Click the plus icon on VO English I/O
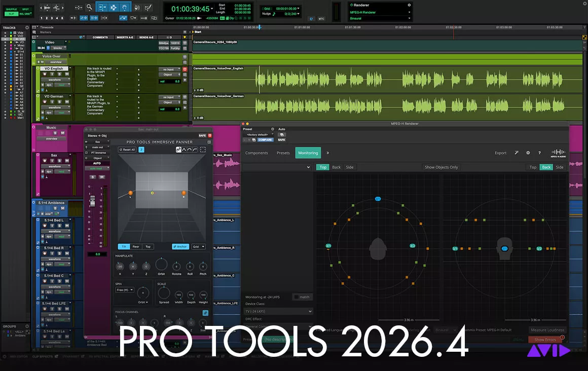Screen dimensions: 588x371 [185, 80]
